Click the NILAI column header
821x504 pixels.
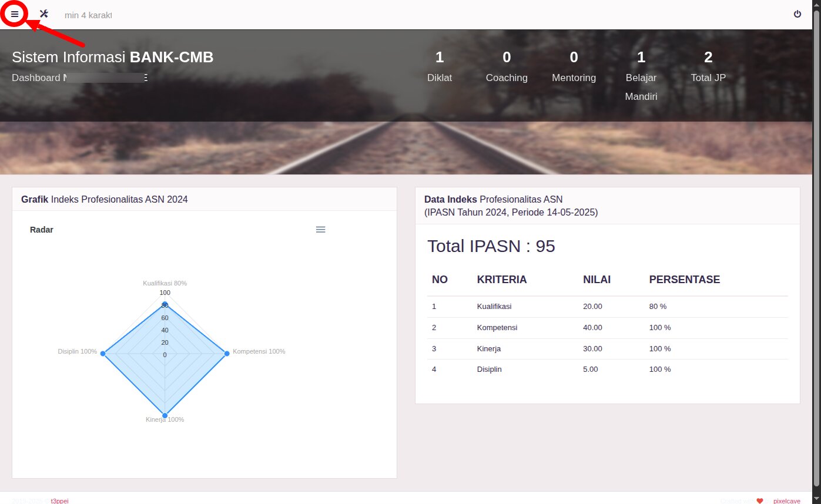(x=597, y=280)
